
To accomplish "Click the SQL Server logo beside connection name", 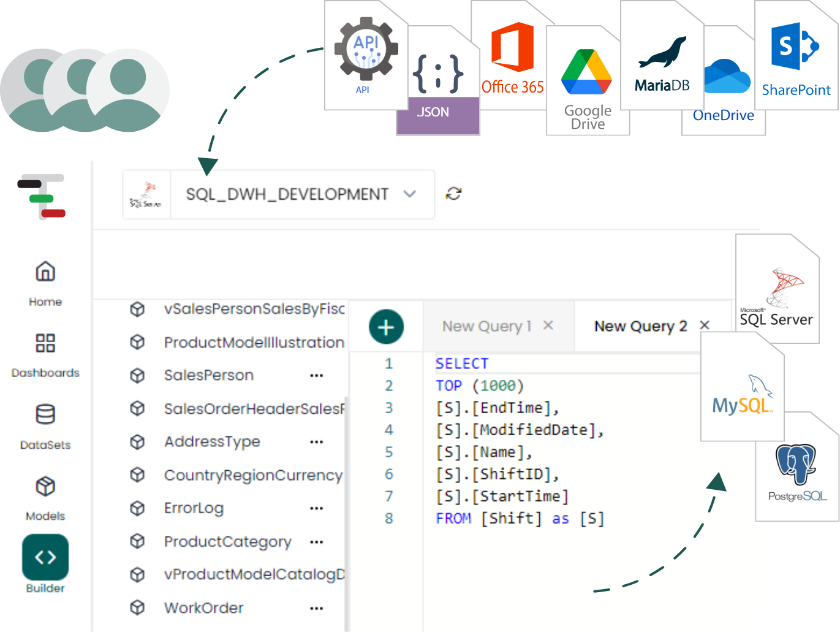I will pos(146,194).
